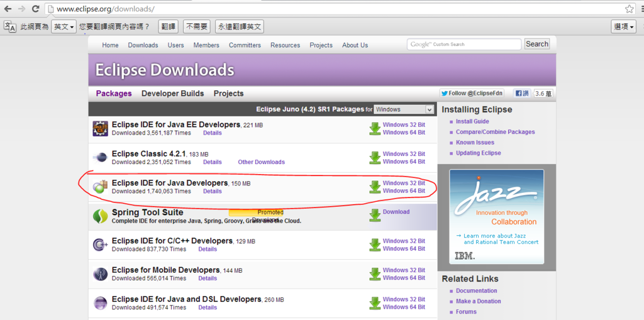Screen dimensions: 644x320
Task: Click Windows 64 Bit for Java Developers
Action: (x=404, y=190)
